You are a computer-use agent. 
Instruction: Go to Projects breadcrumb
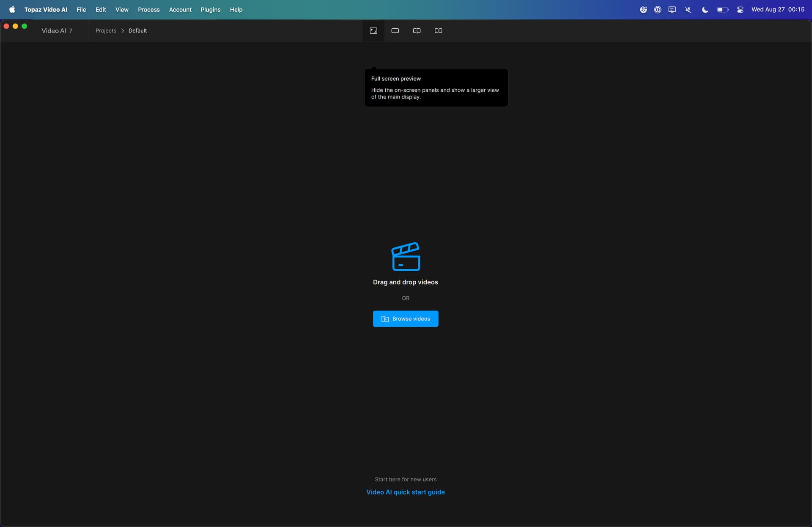(106, 30)
